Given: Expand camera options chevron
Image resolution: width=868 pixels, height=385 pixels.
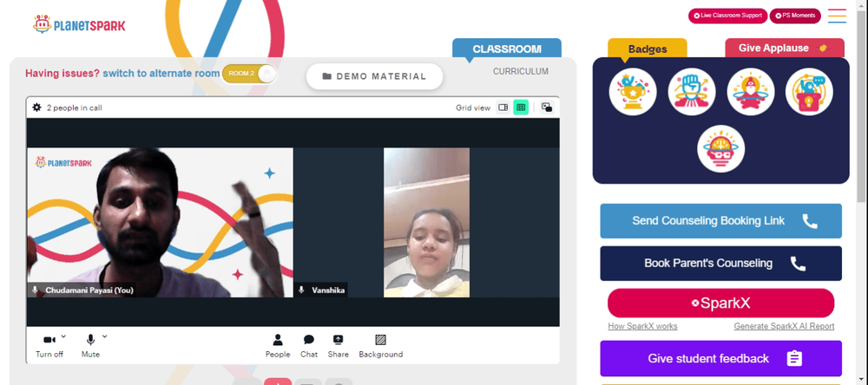Looking at the screenshot, I should (63, 336).
